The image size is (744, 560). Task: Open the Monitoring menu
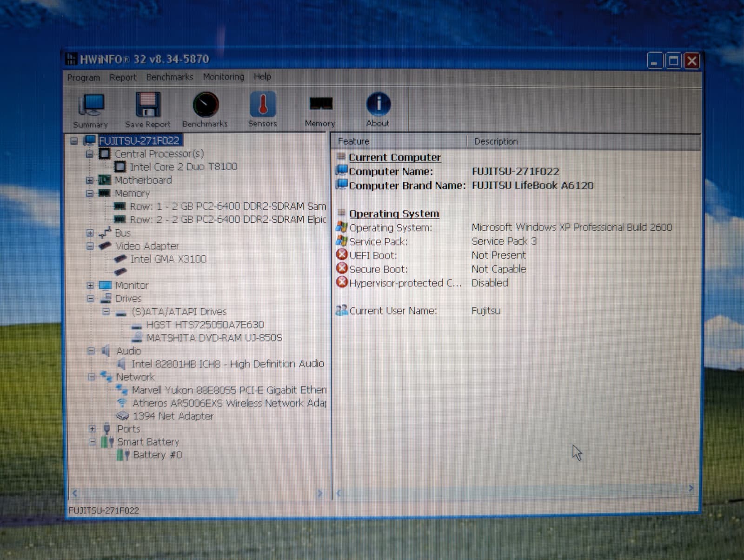coord(224,77)
